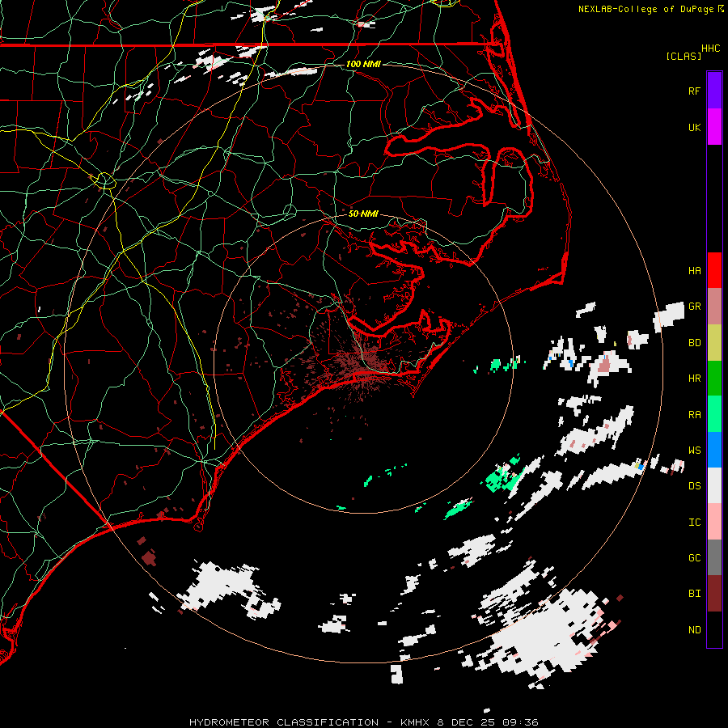The width and height of the screenshot is (728, 728).
Task: Select the IC pink legend swatch
Action: (714, 522)
